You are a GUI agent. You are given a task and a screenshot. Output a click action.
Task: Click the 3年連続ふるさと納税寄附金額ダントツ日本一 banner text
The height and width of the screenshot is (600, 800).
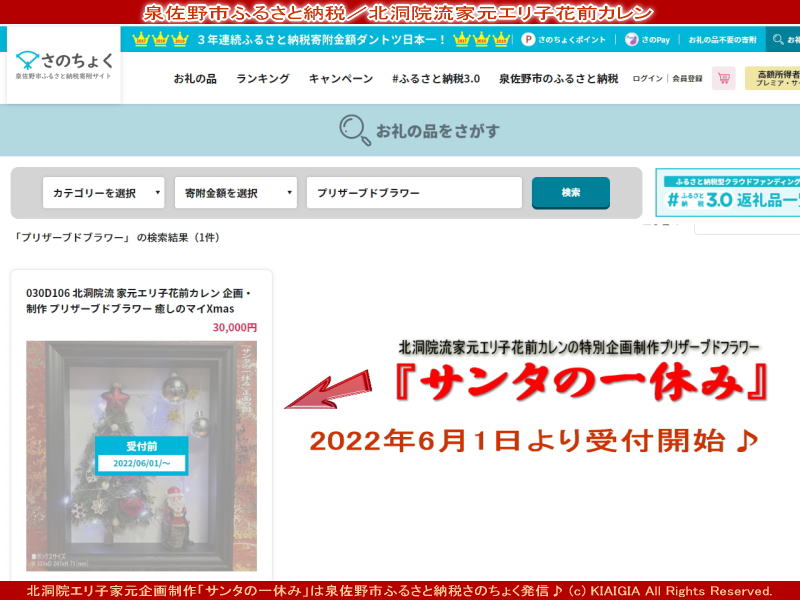(x=321, y=39)
